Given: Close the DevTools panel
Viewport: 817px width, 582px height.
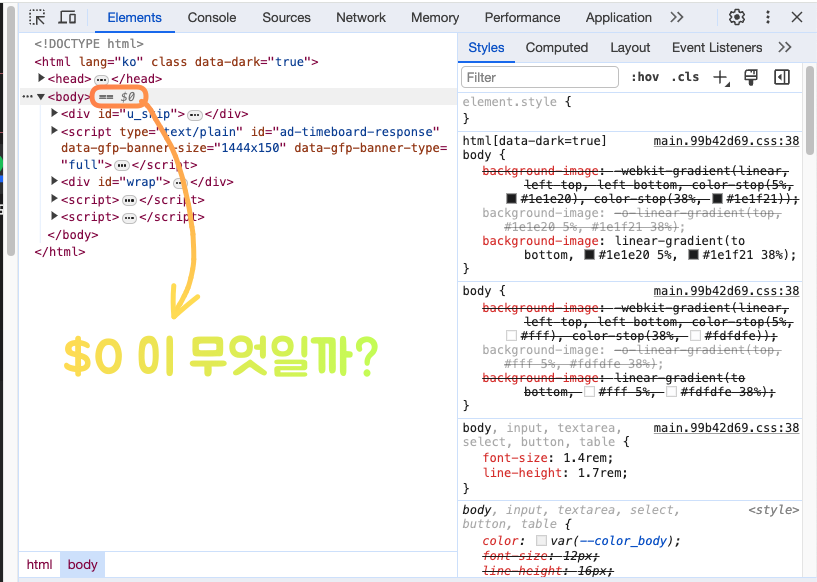Looking at the screenshot, I should pyautogui.click(x=797, y=17).
